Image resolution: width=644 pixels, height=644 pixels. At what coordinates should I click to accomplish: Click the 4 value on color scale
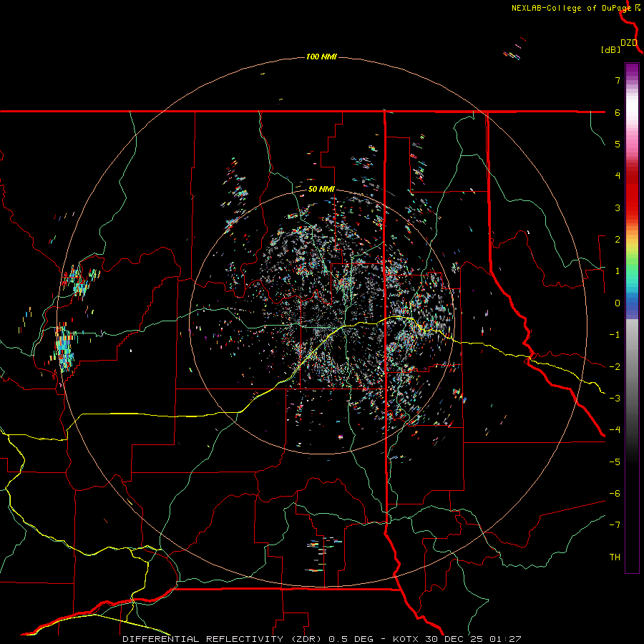click(618, 176)
